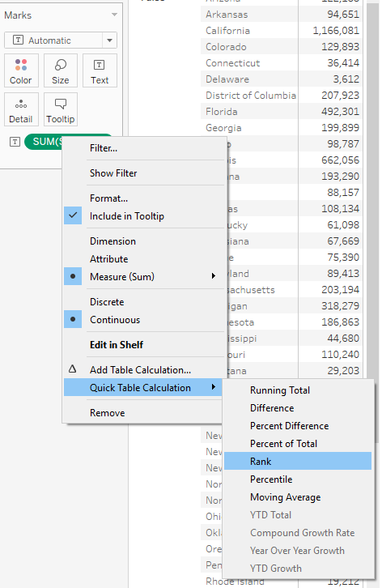Select the Florida row label
The width and height of the screenshot is (382, 588).
221,112
